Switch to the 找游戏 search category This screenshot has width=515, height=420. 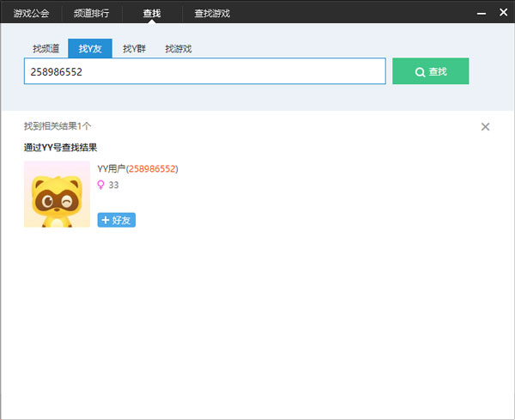pos(179,49)
